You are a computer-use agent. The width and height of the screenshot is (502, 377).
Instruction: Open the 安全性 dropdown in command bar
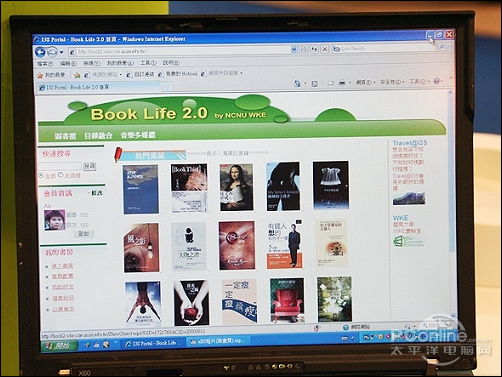pyautogui.click(x=392, y=82)
